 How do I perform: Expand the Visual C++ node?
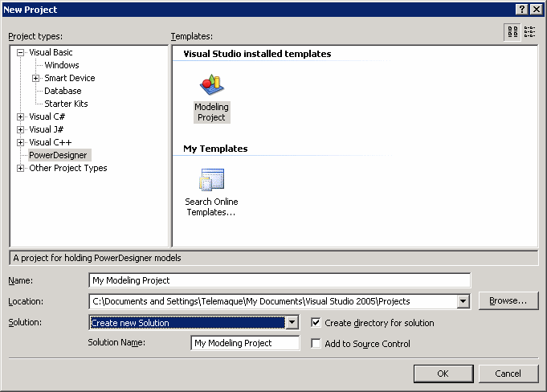pos(21,143)
